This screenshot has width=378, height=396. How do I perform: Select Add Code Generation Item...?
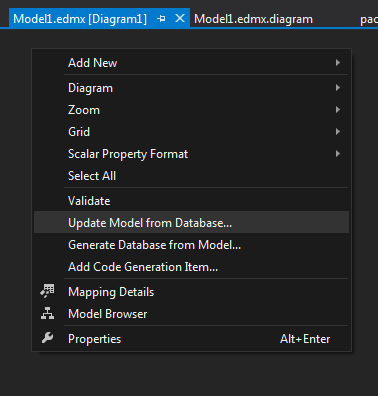click(x=191, y=267)
